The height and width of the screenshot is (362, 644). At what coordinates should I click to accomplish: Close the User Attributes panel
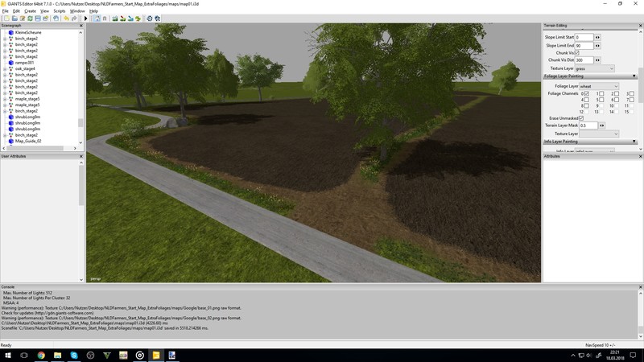click(x=81, y=156)
